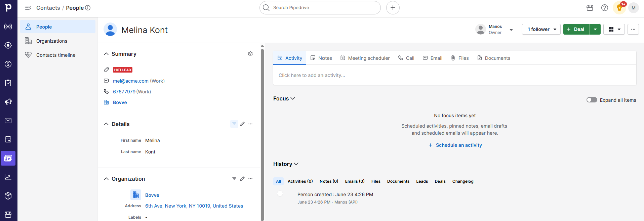Open the Marketplace store sidebar icon

click(x=8, y=214)
